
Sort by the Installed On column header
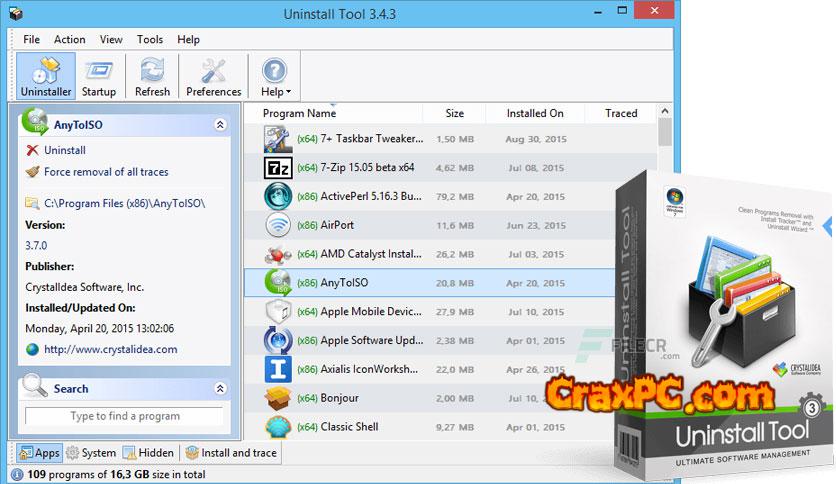[535, 113]
